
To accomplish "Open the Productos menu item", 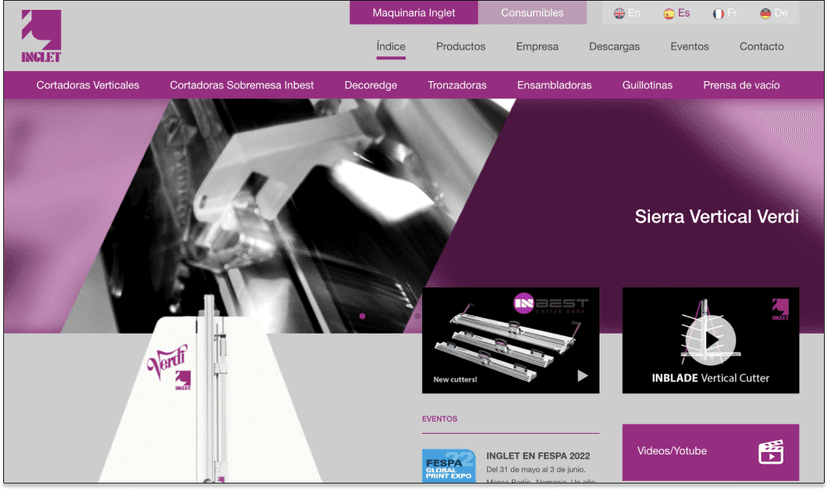I will (460, 46).
